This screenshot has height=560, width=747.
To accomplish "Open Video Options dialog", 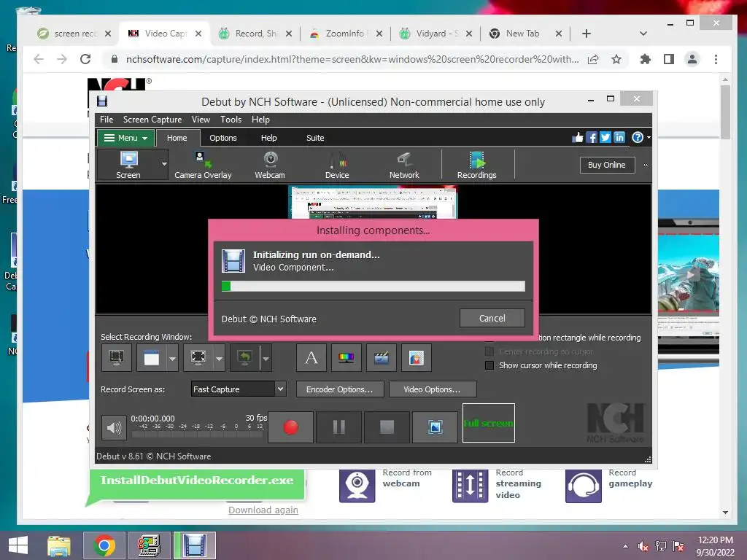I will click(x=432, y=389).
